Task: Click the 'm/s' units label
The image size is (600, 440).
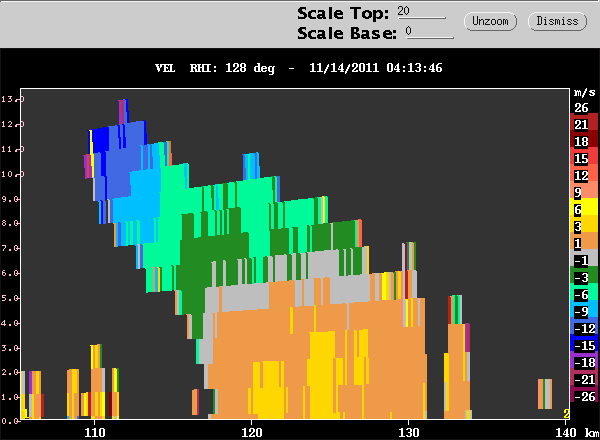Action: [584, 92]
